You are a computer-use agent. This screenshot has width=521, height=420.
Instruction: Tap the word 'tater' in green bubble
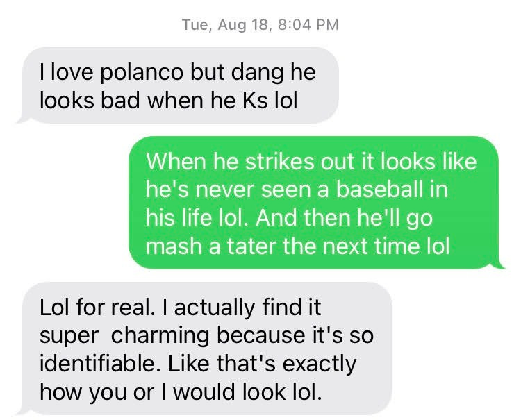click(251, 246)
